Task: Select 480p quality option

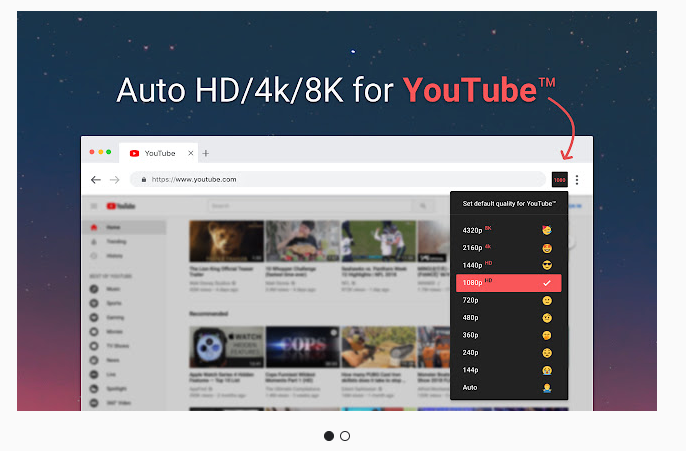Action: pos(508,318)
